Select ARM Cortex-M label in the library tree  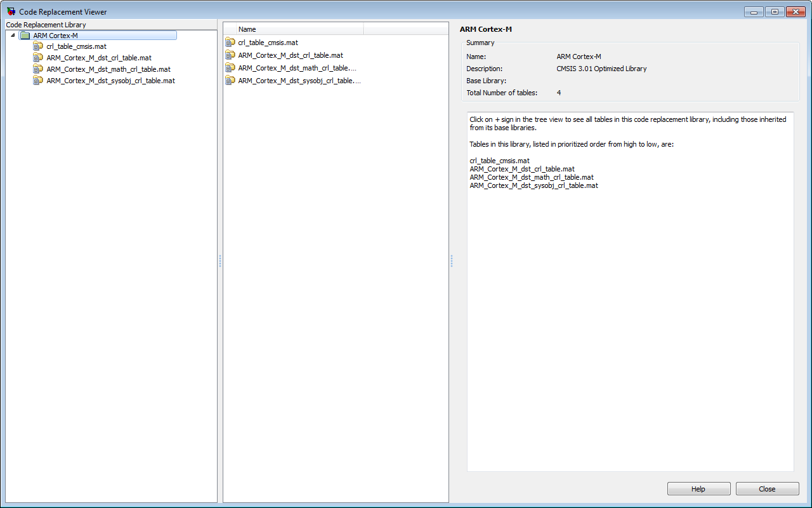click(x=55, y=36)
